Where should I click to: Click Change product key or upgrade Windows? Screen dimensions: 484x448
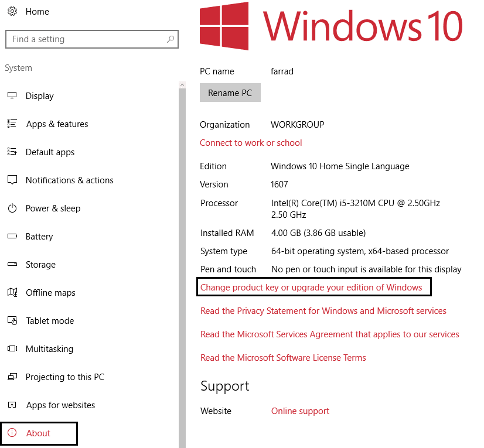(x=313, y=287)
